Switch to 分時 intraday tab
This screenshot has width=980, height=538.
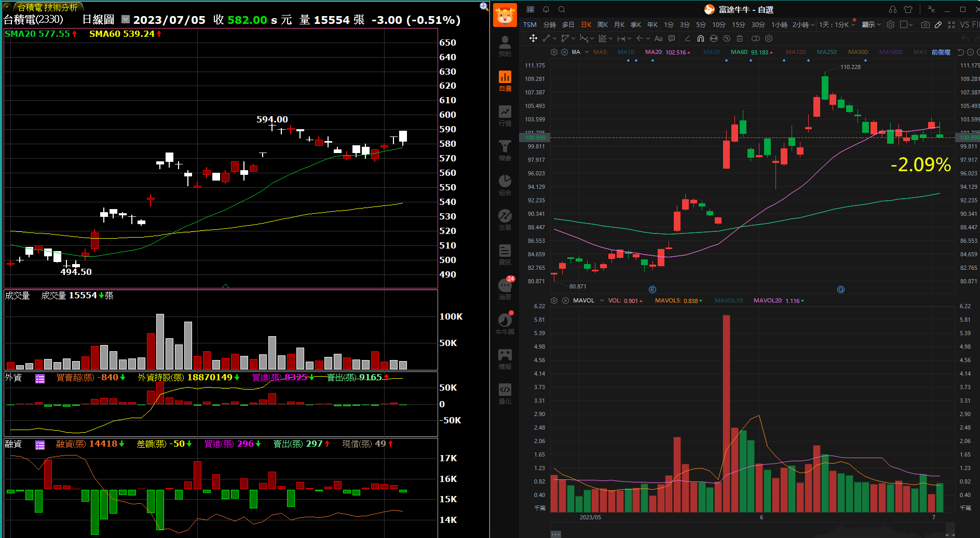pyautogui.click(x=550, y=24)
